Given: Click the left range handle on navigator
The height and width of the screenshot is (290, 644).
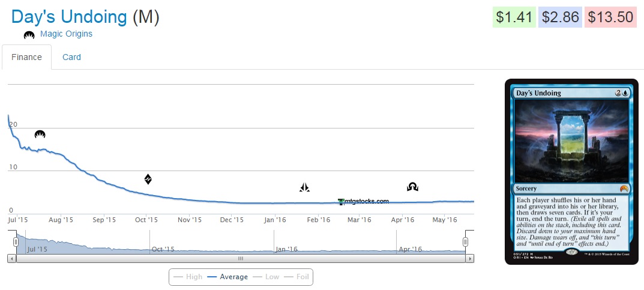Looking at the screenshot, I should point(16,242).
